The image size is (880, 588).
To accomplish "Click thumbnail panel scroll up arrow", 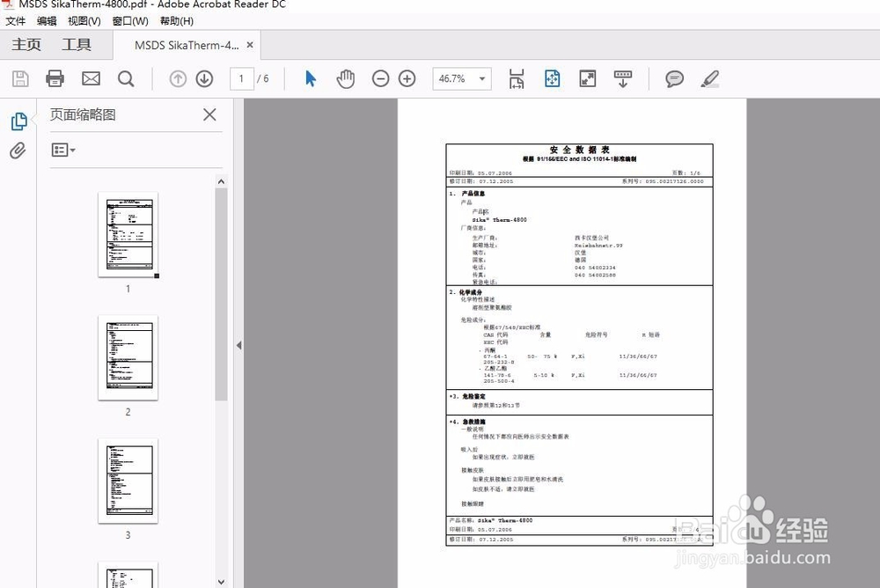I will [x=221, y=181].
